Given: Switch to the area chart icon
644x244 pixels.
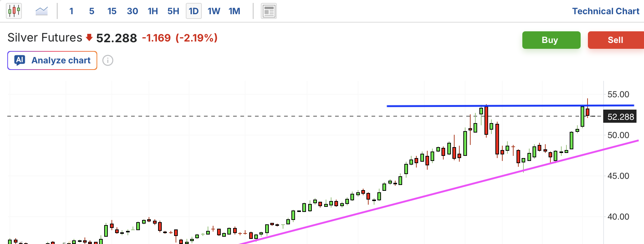Looking at the screenshot, I should (42, 11).
